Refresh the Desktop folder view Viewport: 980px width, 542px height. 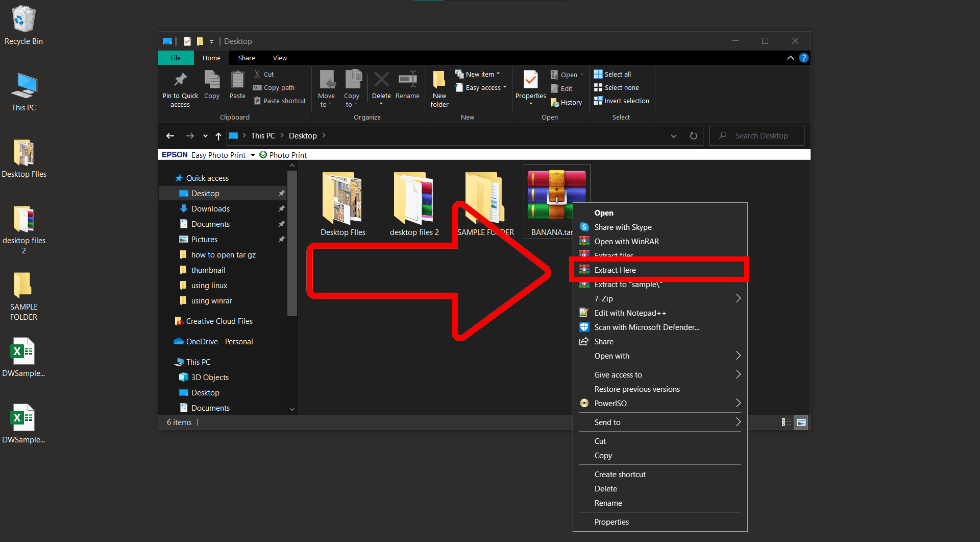693,135
